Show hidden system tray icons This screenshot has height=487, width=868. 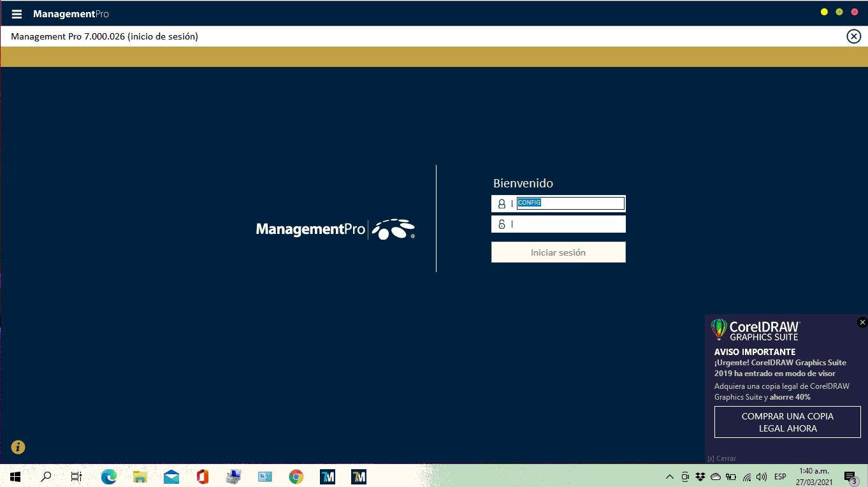(x=669, y=477)
